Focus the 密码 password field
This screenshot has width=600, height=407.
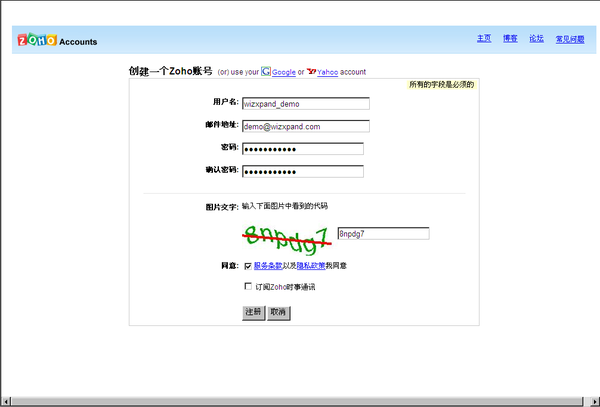[303, 149]
